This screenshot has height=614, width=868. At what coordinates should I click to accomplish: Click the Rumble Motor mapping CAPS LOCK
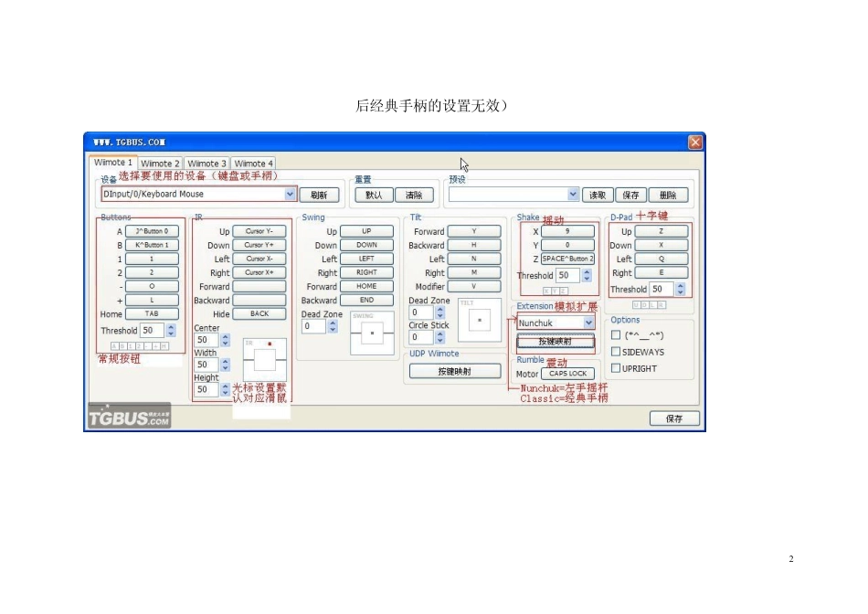coord(567,374)
